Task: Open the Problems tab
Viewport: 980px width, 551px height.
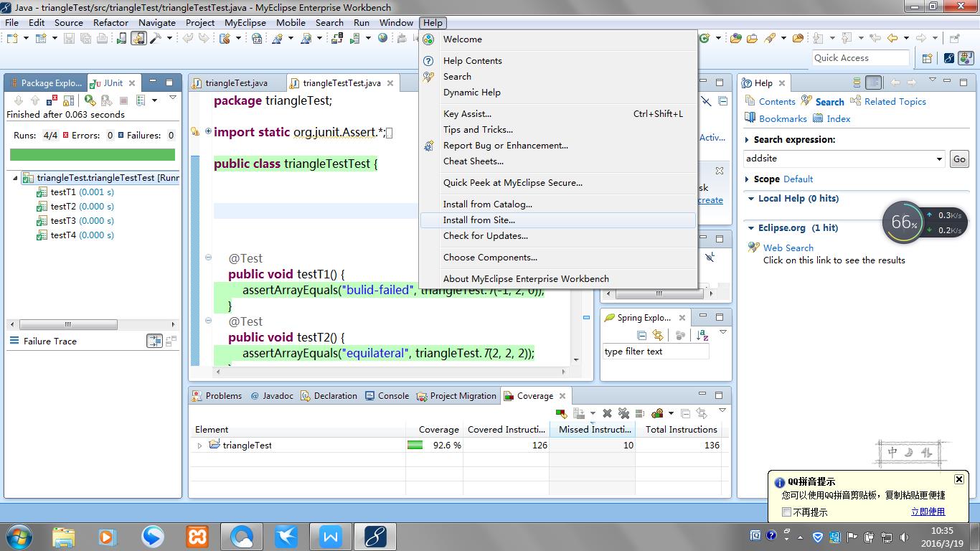Action: pyautogui.click(x=217, y=396)
